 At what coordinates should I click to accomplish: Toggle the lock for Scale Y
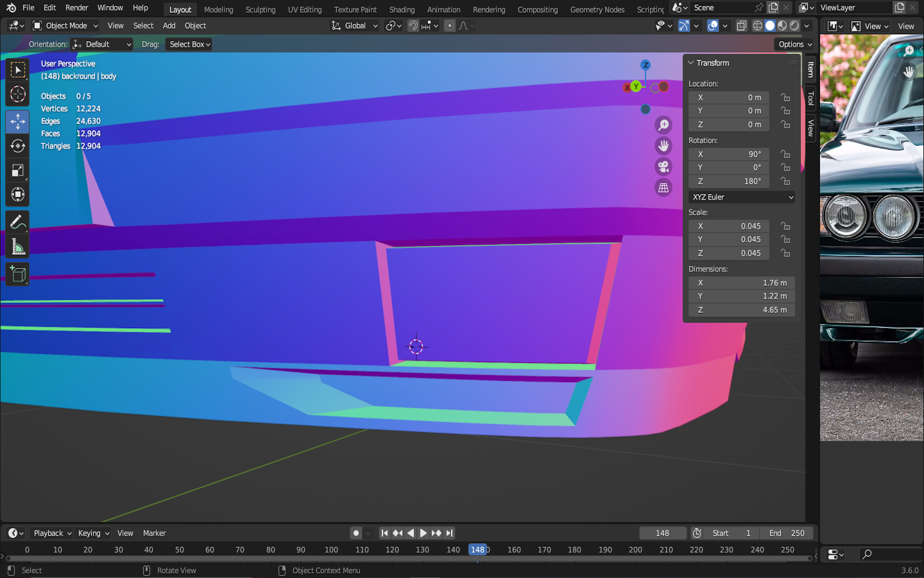coord(785,240)
